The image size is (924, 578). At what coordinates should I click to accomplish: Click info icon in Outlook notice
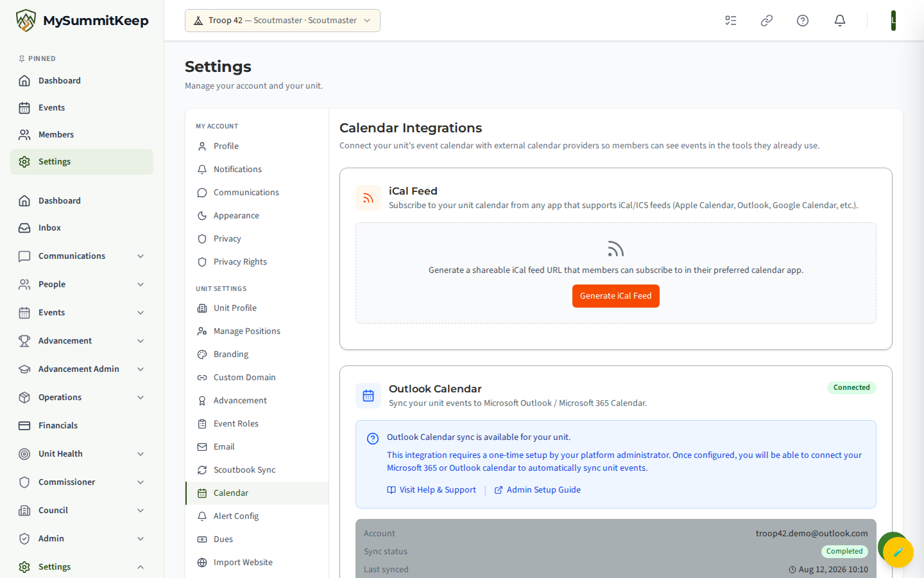(373, 439)
